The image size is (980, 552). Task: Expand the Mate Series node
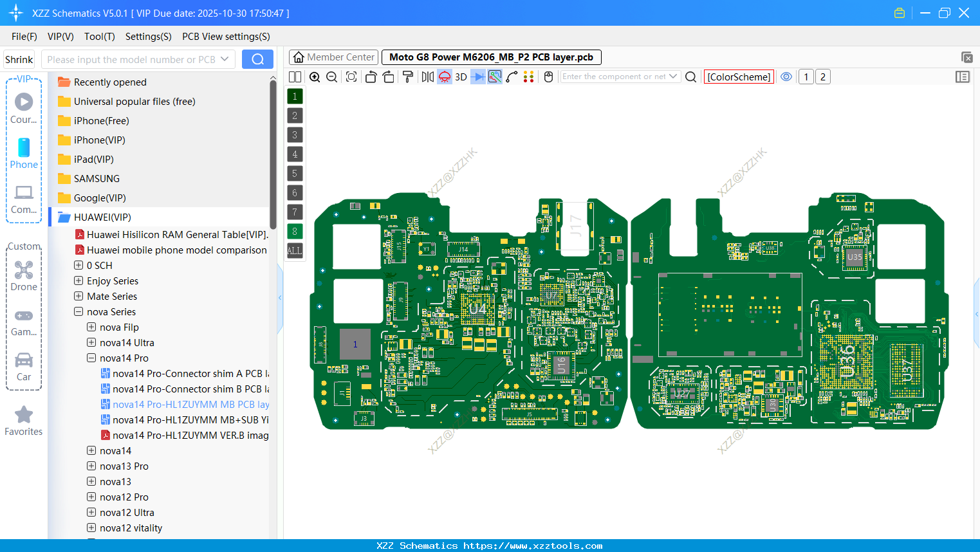[79, 296]
